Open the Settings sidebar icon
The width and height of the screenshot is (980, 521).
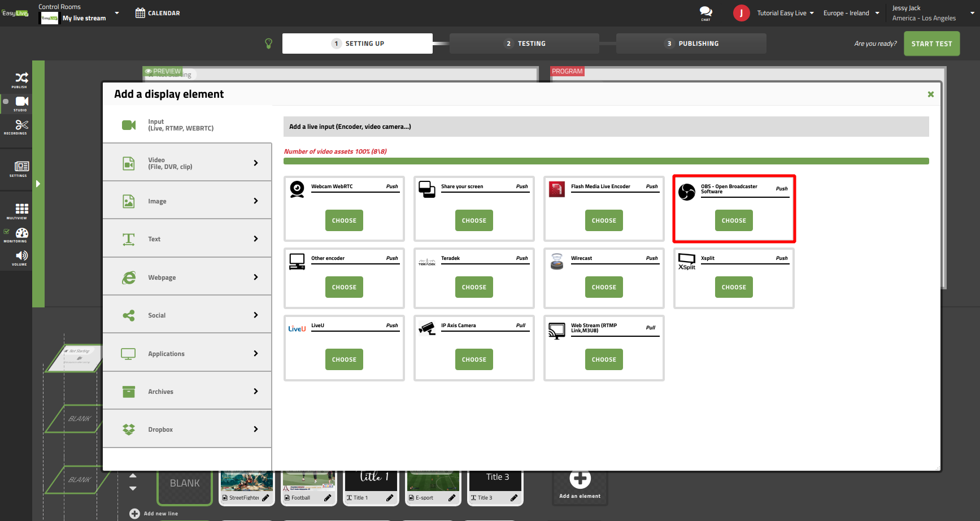pyautogui.click(x=21, y=166)
